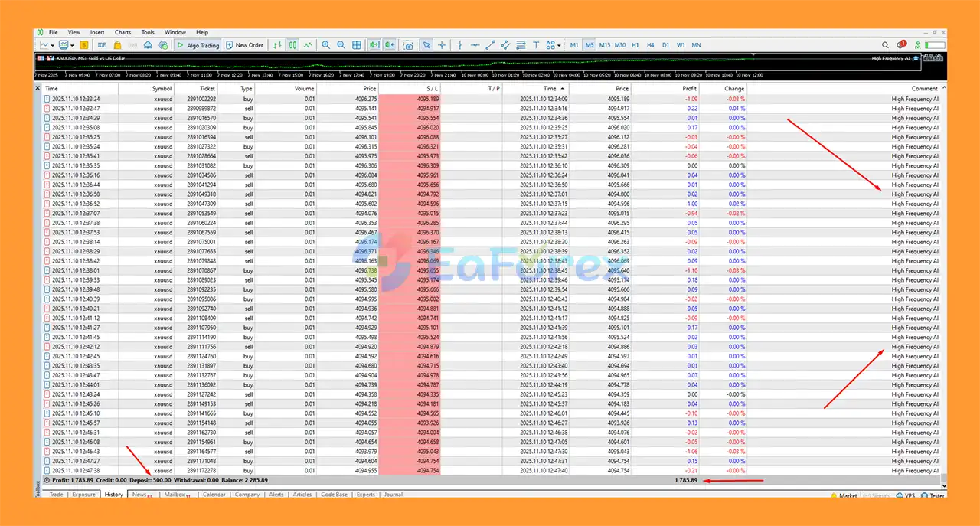Open the Charts menu
This screenshot has height=526, width=980.
click(x=122, y=32)
